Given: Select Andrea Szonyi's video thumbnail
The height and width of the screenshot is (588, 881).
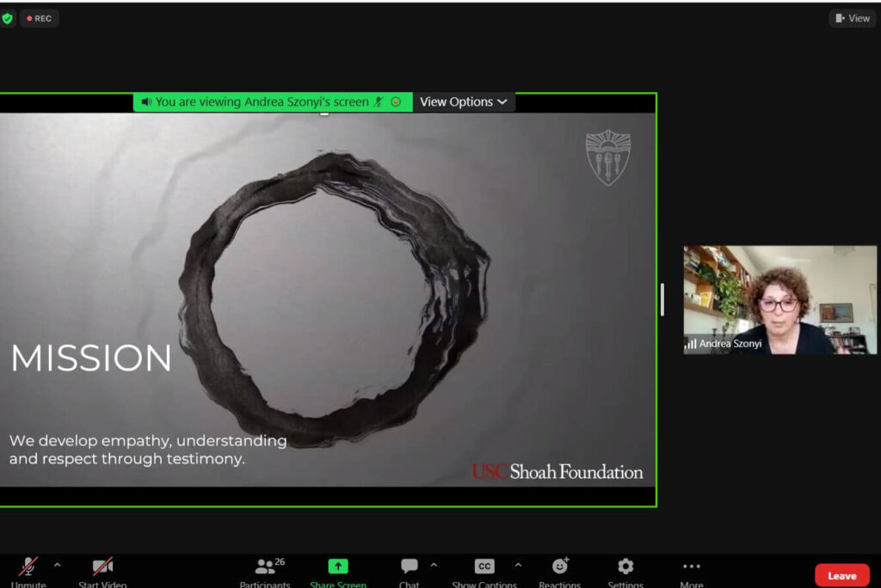Looking at the screenshot, I should (779, 300).
